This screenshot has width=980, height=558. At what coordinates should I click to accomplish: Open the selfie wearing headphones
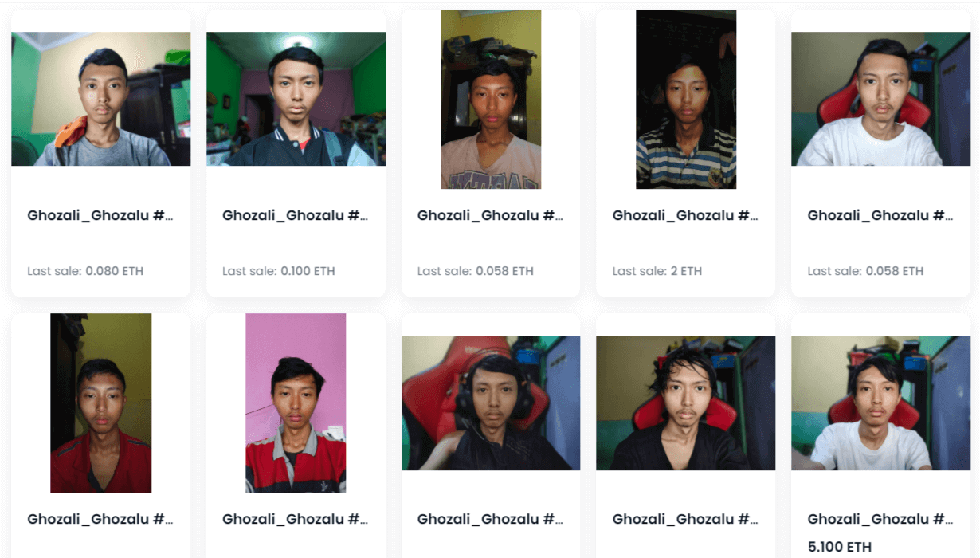point(491,403)
